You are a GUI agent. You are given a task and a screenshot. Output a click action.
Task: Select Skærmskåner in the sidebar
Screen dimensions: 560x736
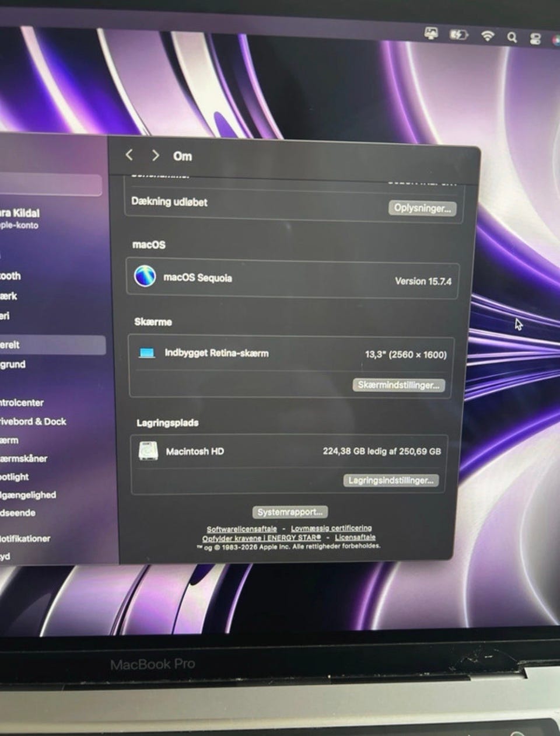tap(23, 458)
